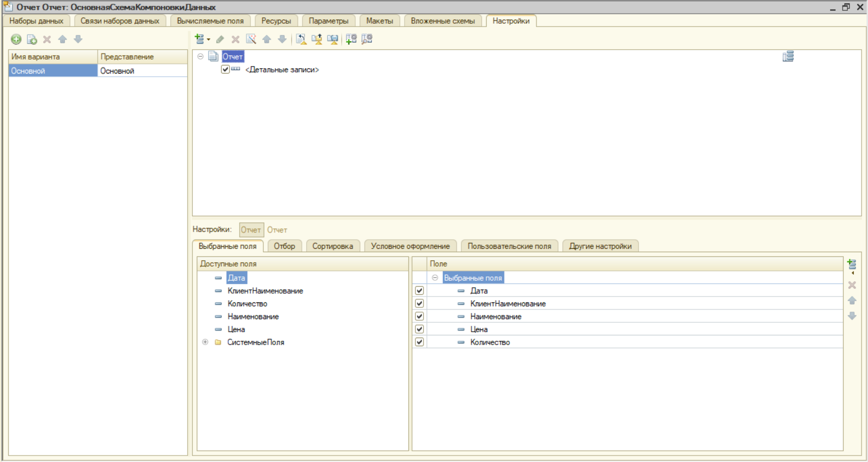Click the Представление column header

click(142, 57)
